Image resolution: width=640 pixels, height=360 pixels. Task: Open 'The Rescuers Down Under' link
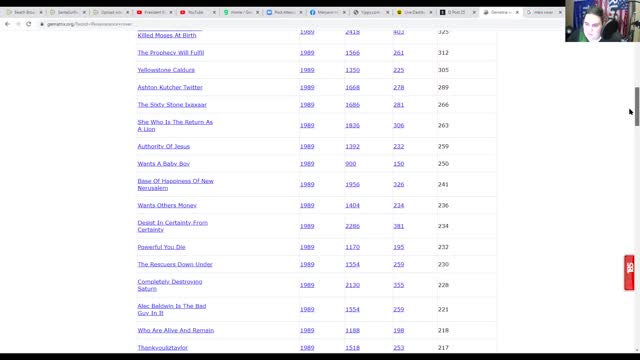[175, 264]
